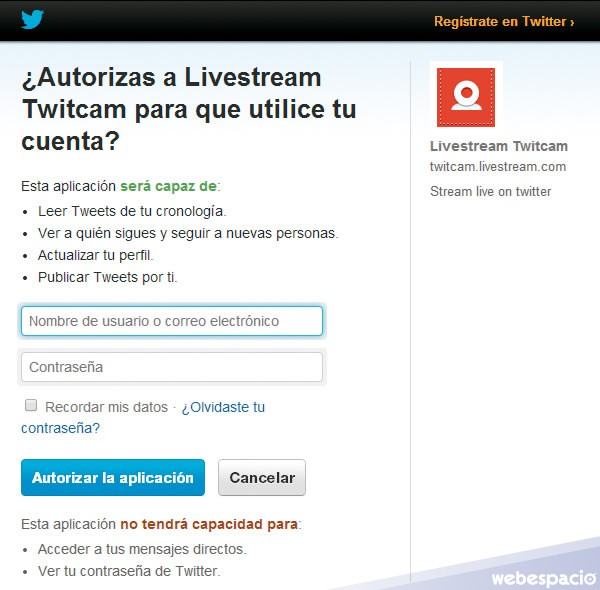Click the no tendrá capacidad para text
600x590 pixels.
(209, 524)
